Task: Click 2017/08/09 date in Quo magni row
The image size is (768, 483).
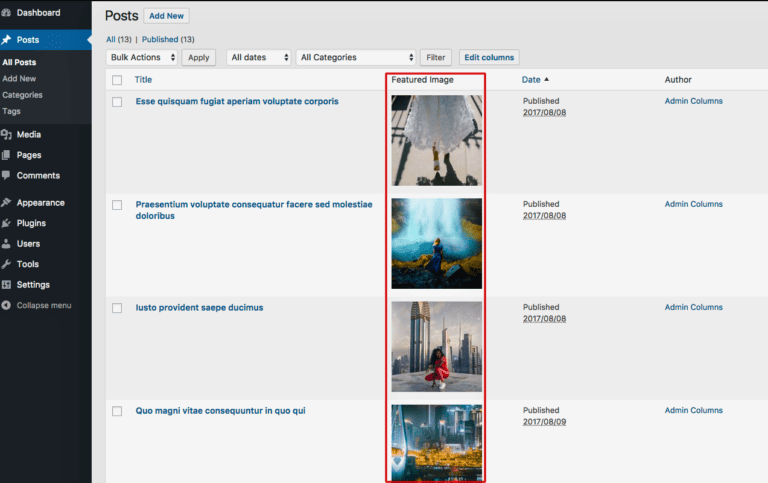Action: click(x=544, y=422)
